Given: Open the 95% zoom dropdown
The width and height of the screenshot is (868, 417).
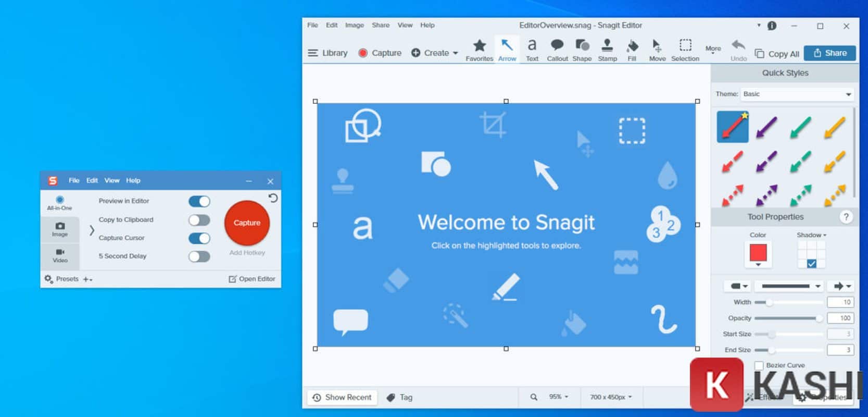Looking at the screenshot, I should coord(558,397).
